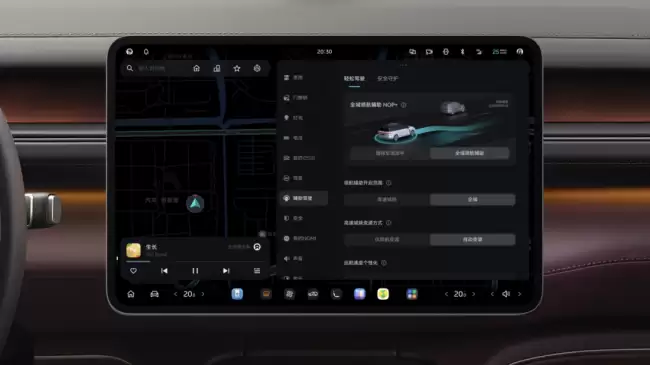Switch to the 安全守护 tab
This screenshot has height=365, width=650.
(388, 78)
